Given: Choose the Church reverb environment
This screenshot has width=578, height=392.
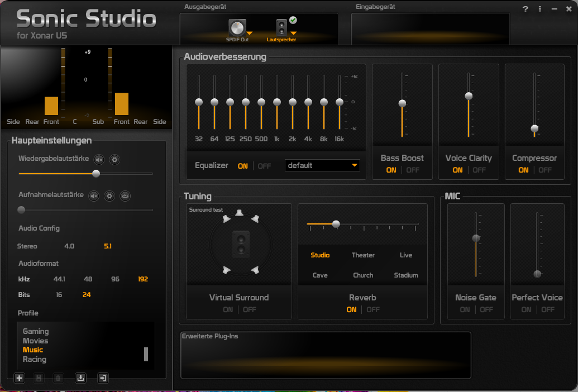Looking at the screenshot, I should (x=363, y=275).
